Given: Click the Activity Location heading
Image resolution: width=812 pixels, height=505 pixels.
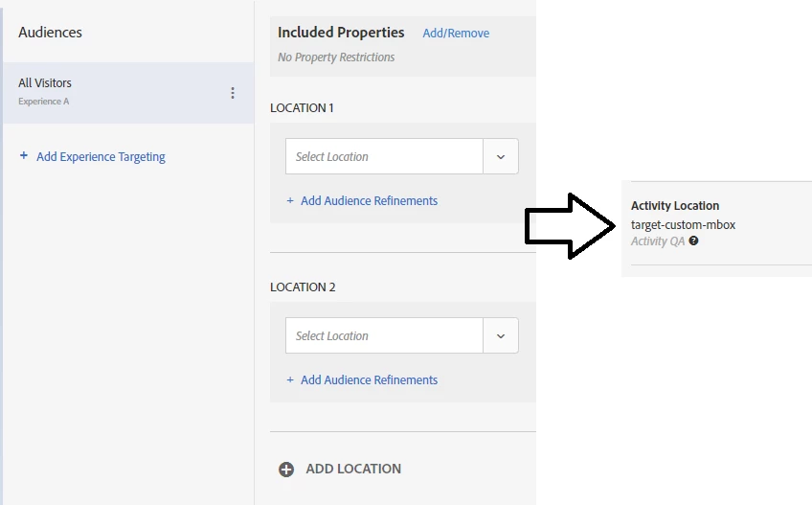Looking at the screenshot, I should 675,206.
